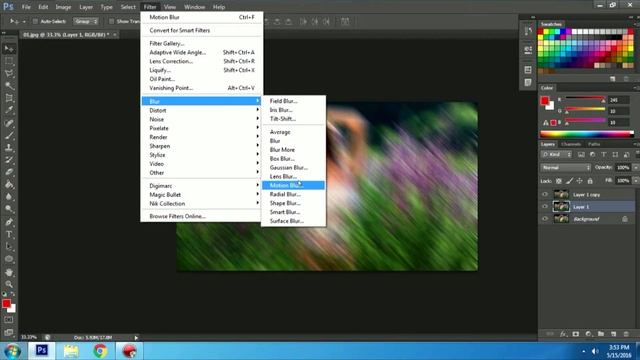This screenshot has height=360, width=640.
Task: Expand the Nik Collection submenu
Action: [201, 204]
